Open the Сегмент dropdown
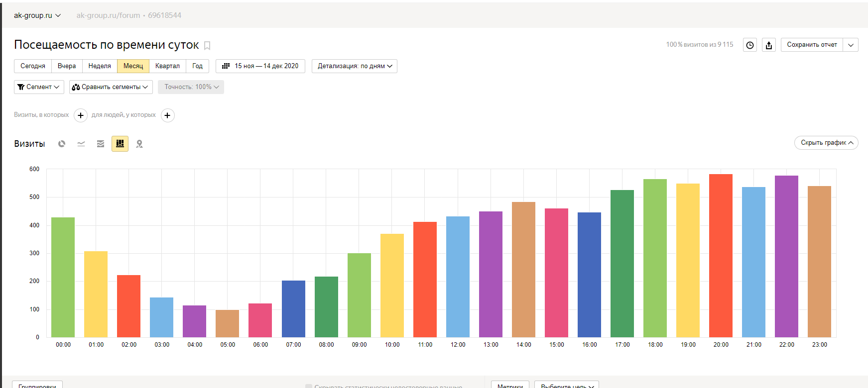The image size is (868, 388). 39,87
